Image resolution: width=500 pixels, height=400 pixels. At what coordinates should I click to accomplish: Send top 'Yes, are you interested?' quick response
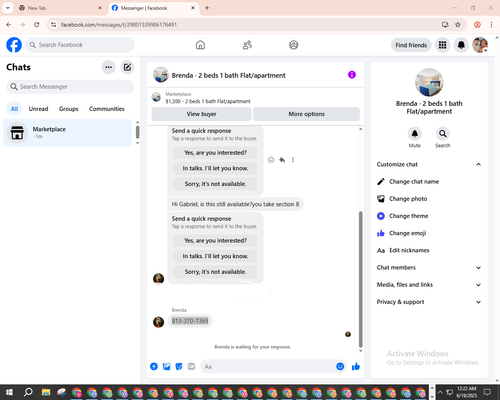tap(215, 153)
